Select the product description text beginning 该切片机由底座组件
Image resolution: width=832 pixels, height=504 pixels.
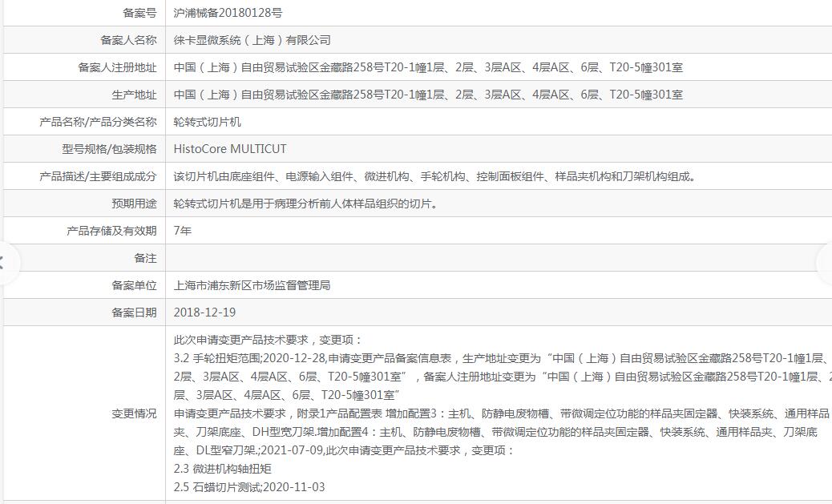[x=434, y=176]
